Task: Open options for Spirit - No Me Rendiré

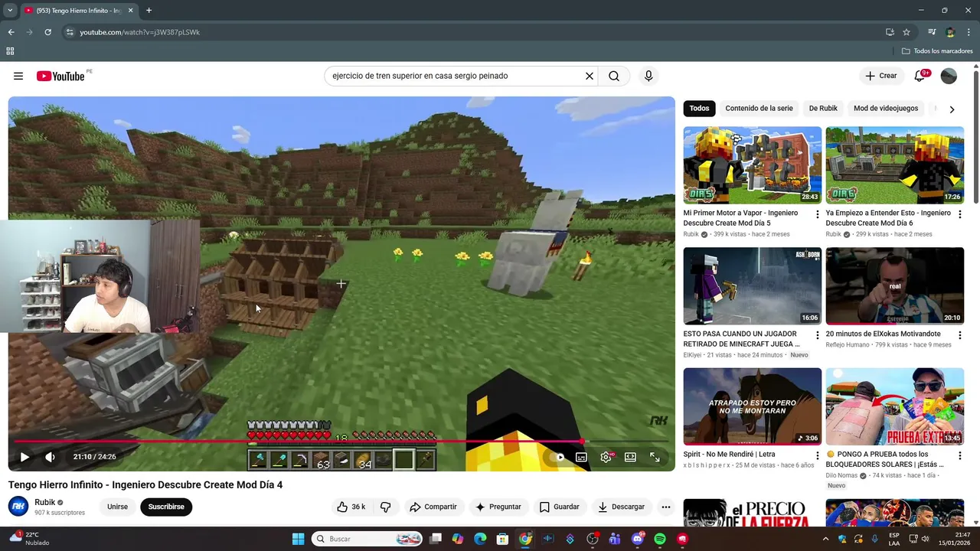Action: coord(818,456)
